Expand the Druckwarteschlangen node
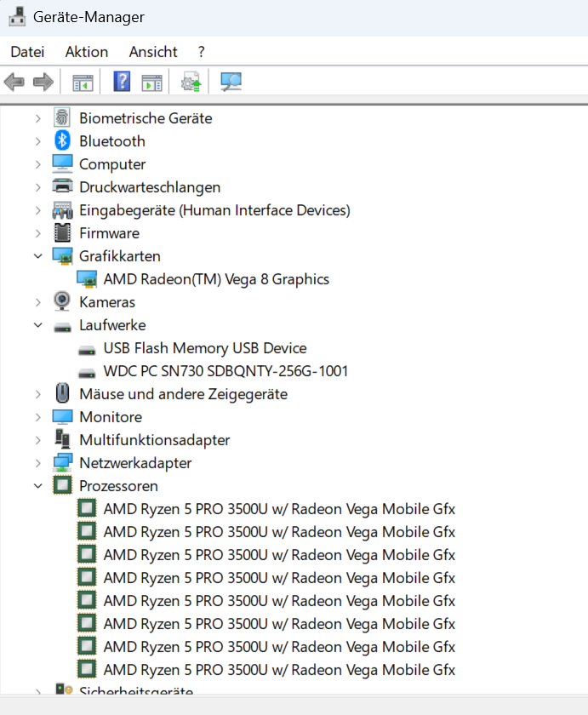Screen dimensions: 588x715 [38, 187]
